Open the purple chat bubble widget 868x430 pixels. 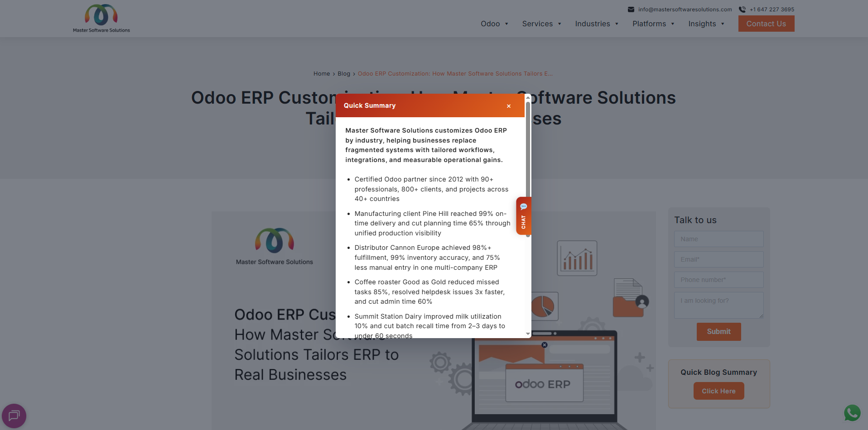pos(14,416)
